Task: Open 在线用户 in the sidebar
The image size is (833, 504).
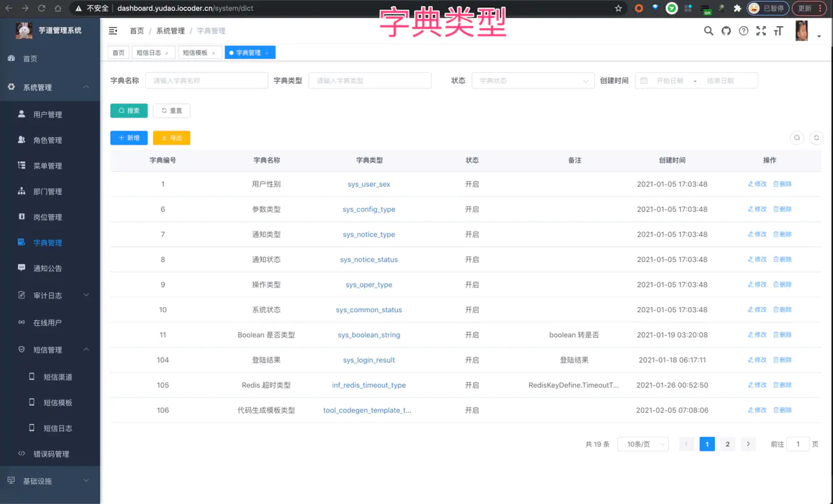Action: pos(50,323)
